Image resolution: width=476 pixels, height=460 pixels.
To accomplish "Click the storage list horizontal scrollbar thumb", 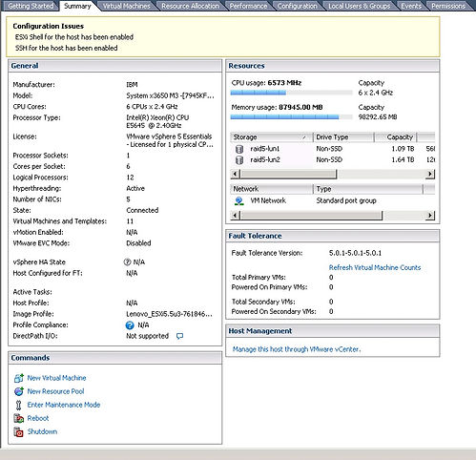I will 288,174.
